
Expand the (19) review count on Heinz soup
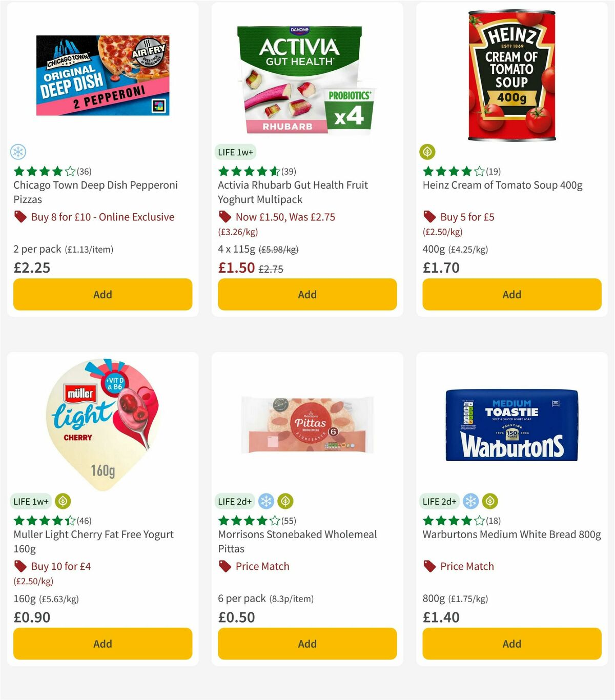click(x=495, y=171)
